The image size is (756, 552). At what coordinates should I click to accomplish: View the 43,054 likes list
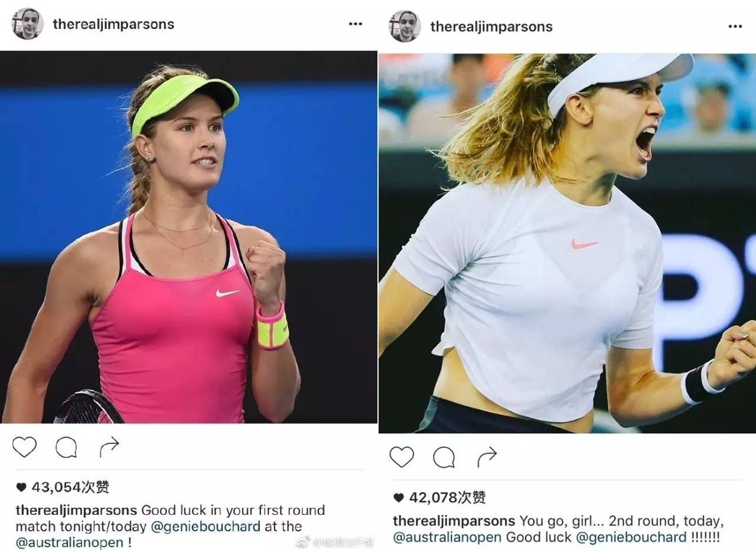click(63, 487)
